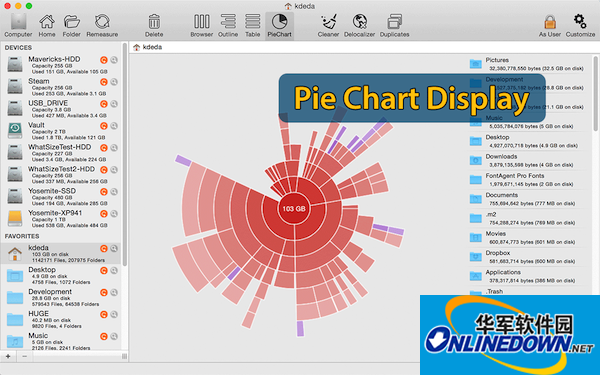The width and height of the screenshot is (600, 375).
Task: Select Pictures in the folder list
Action: pyautogui.click(x=527, y=64)
